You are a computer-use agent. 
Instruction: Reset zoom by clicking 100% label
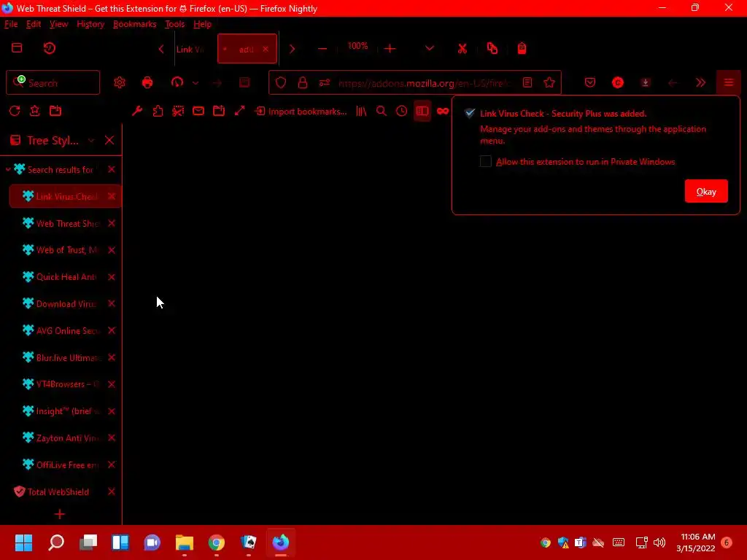357,46
